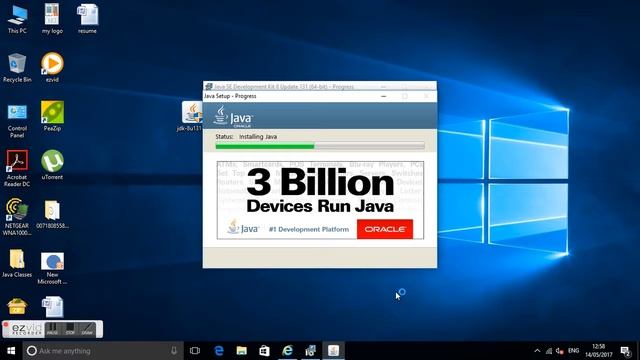Image resolution: width=640 pixels, height=360 pixels.
Task: Select the Recycle Bin icon
Action: pos(17,68)
